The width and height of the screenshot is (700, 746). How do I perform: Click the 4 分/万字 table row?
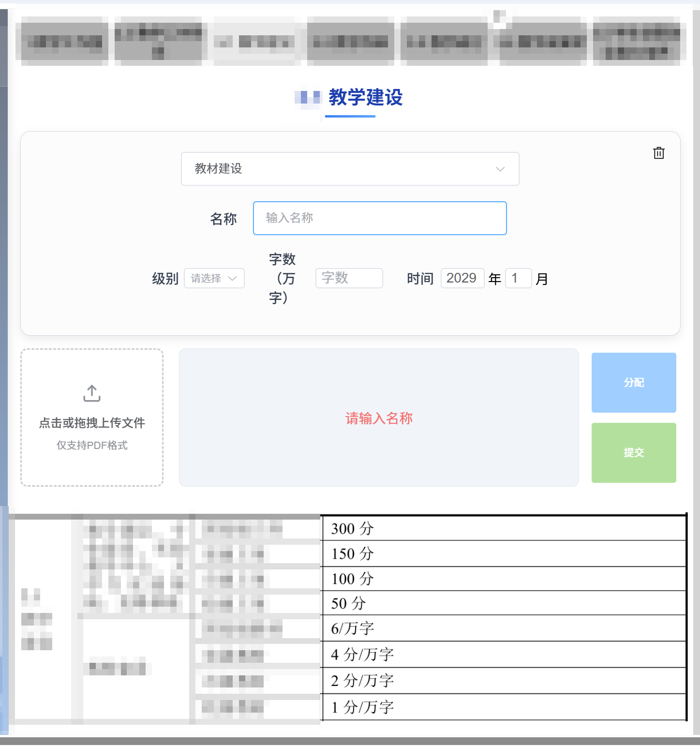(503, 655)
